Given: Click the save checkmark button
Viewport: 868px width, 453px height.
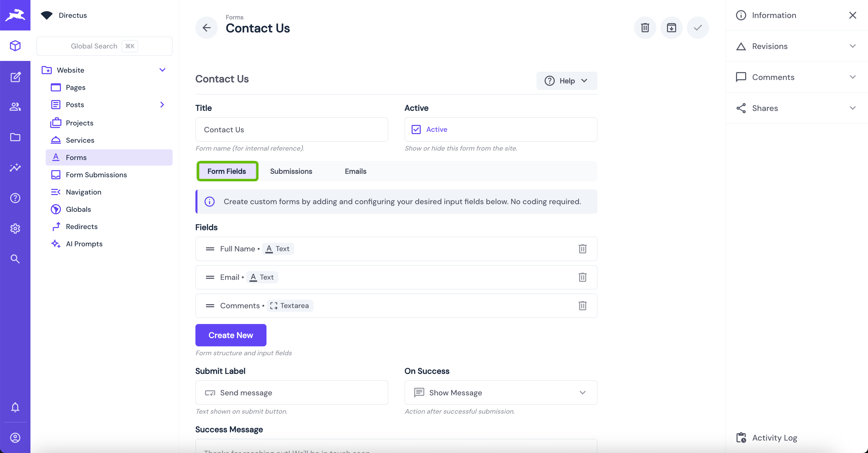Looking at the screenshot, I should point(697,28).
